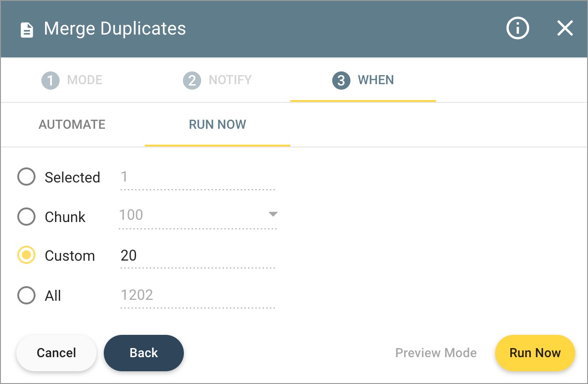Click the step 2 NOTIFY circle
The image size is (588, 384).
[193, 80]
